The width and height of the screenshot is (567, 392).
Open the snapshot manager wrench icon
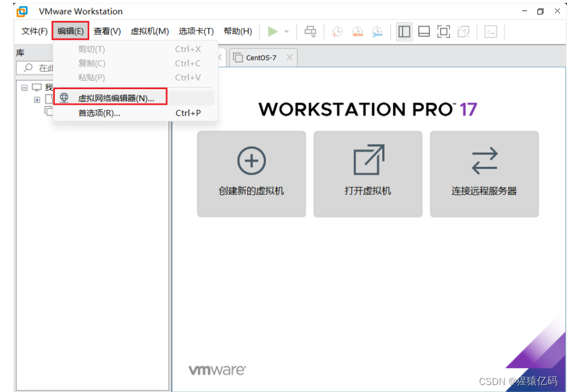click(x=377, y=31)
